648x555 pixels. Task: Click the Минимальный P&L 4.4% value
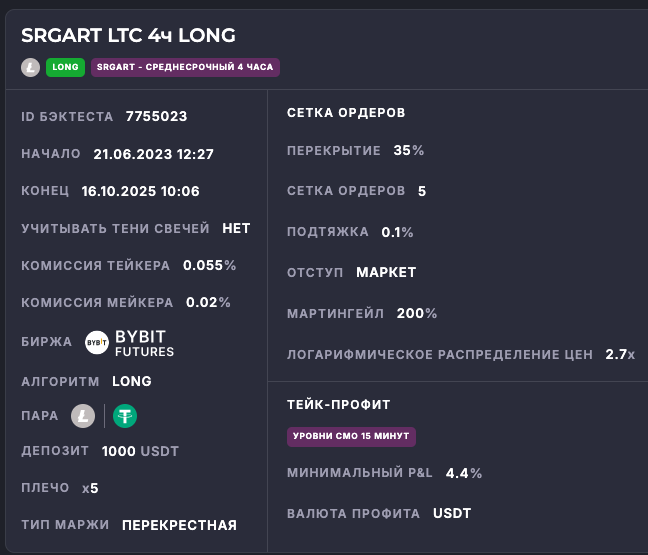(x=464, y=473)
